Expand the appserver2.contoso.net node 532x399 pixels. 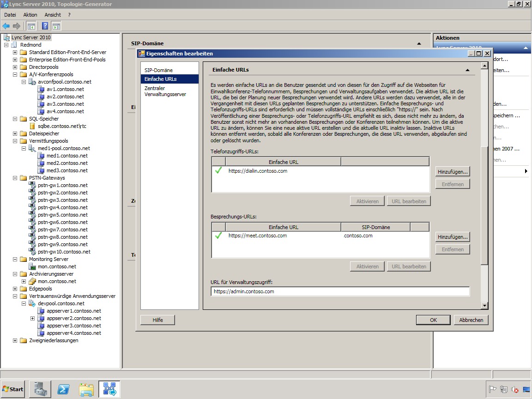click(x=33, y=318)
